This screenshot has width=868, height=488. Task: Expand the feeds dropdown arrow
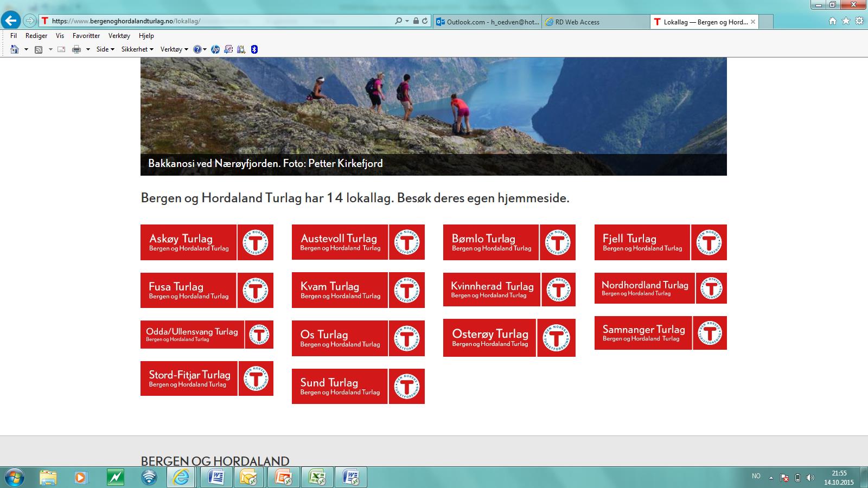point(50,49)
